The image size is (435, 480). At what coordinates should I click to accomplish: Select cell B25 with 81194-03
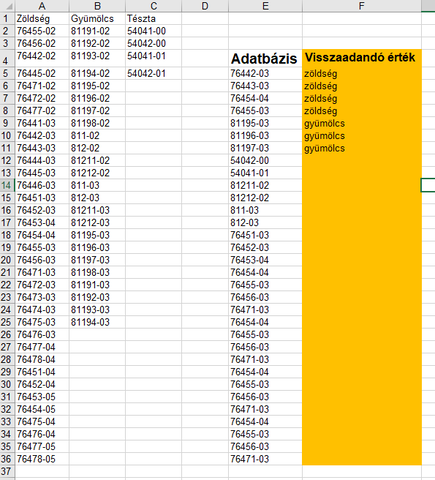(97, 322)
